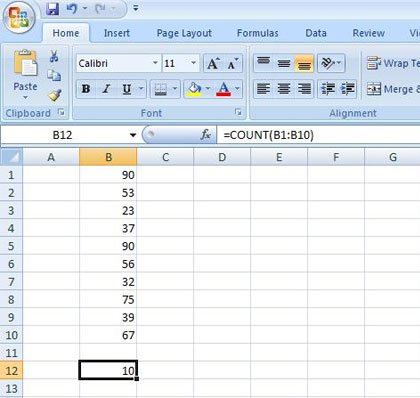Apply red Font Color to text
The image size is (420, 398).
click(223, 89)
